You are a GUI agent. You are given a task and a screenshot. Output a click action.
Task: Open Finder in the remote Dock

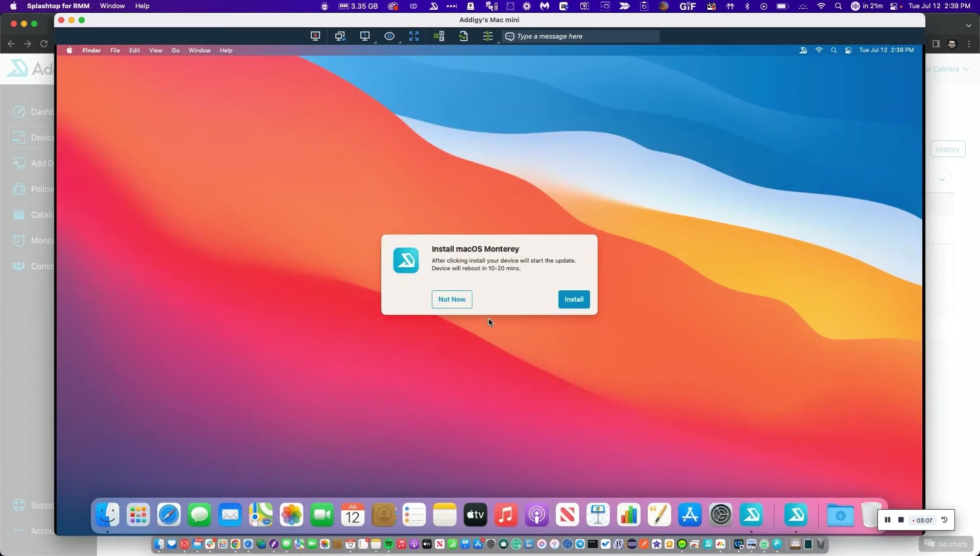coord(108,515)
